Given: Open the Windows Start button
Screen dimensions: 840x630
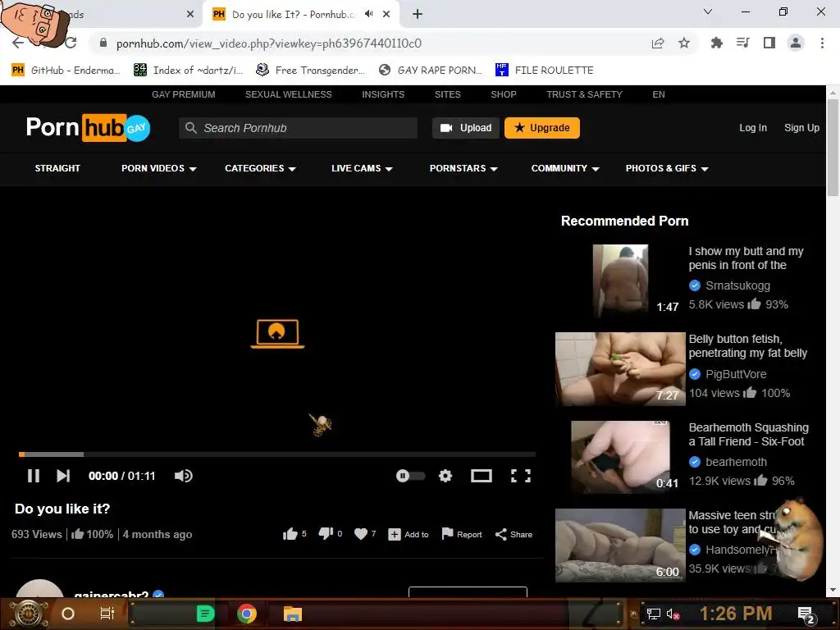Looking at the screenshot, I should point(27,614).
